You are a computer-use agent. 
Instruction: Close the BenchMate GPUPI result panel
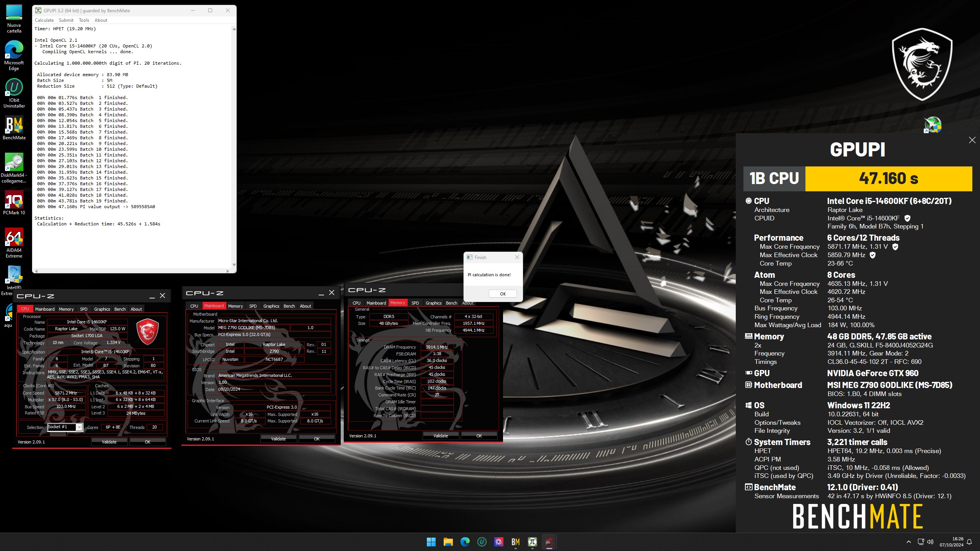pyautogui.click(x=972, y=140)
